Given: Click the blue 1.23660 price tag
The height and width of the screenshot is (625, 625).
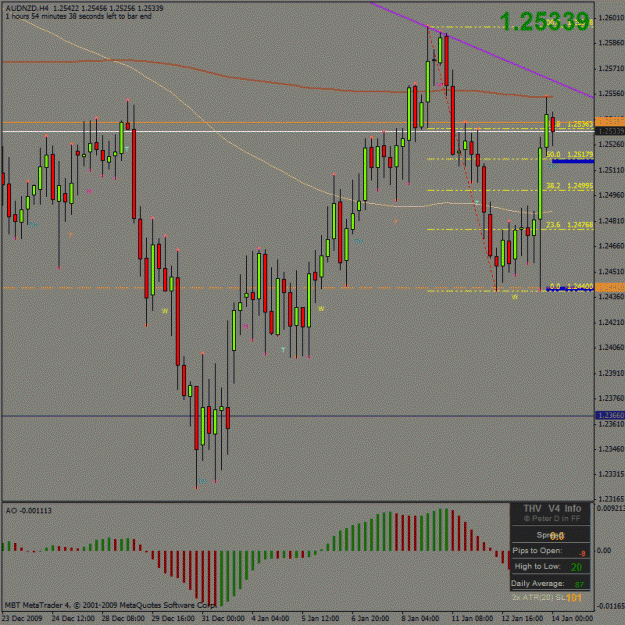Looking at the screenshot, I should (x=610, y=416).
